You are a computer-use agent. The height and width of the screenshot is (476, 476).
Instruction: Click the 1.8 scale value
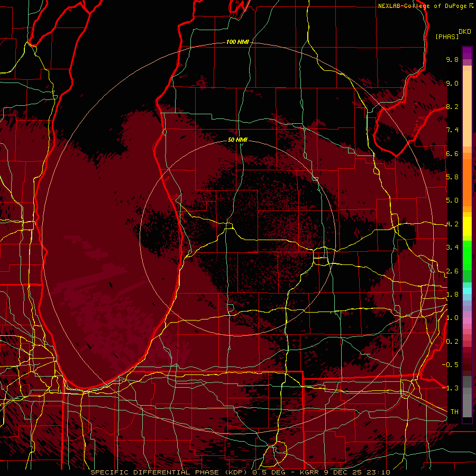(x=452, y=295)
